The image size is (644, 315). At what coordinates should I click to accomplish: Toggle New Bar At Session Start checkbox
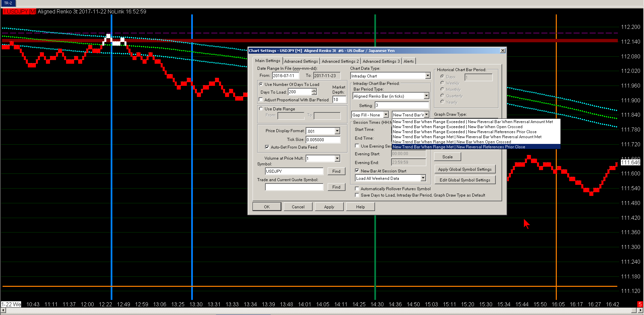[x=357, y=171]
